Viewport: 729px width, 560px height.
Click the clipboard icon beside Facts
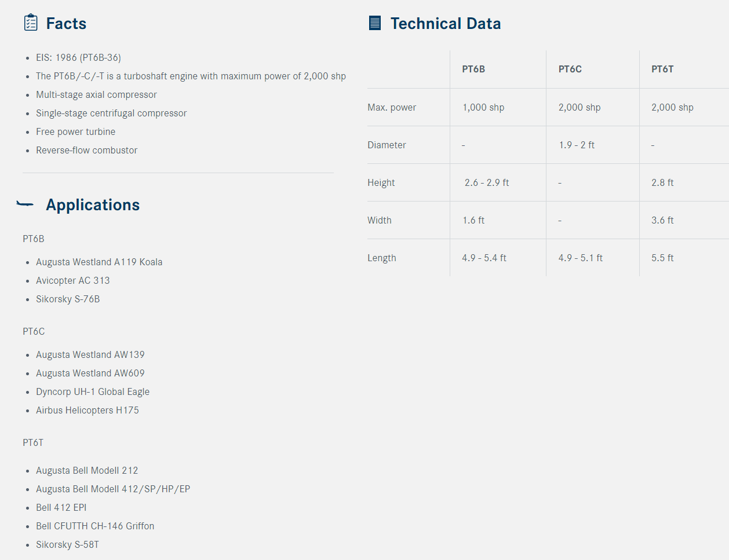point(31,23)
